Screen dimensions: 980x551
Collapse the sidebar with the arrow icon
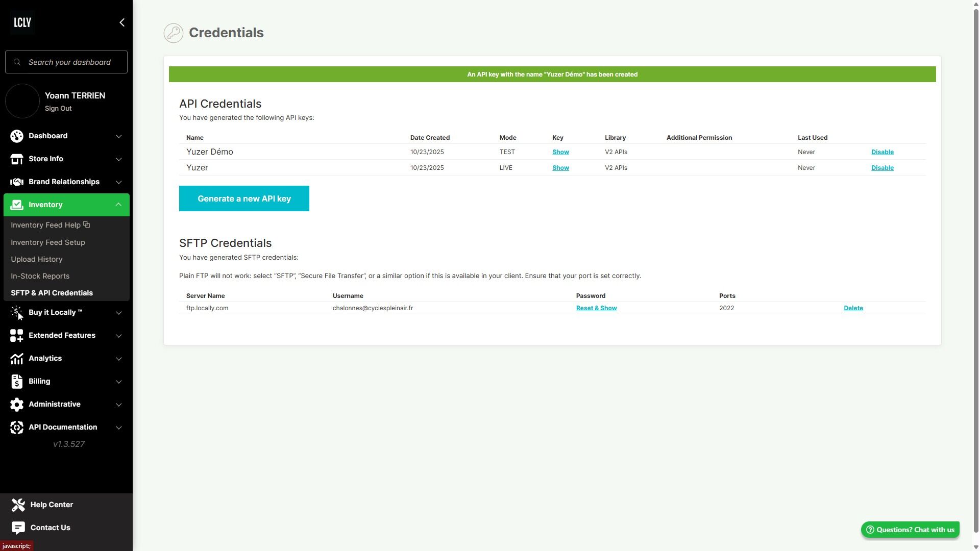[x=121, y=22]
